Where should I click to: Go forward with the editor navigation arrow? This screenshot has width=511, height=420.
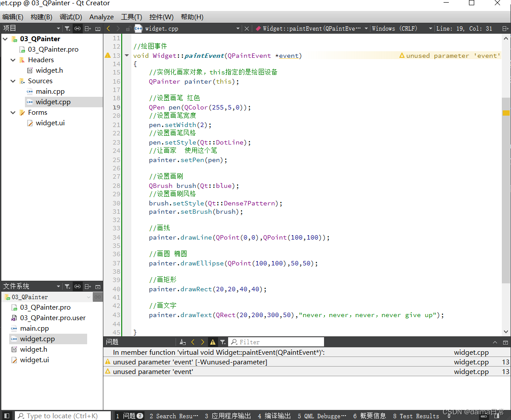point(118,28)
